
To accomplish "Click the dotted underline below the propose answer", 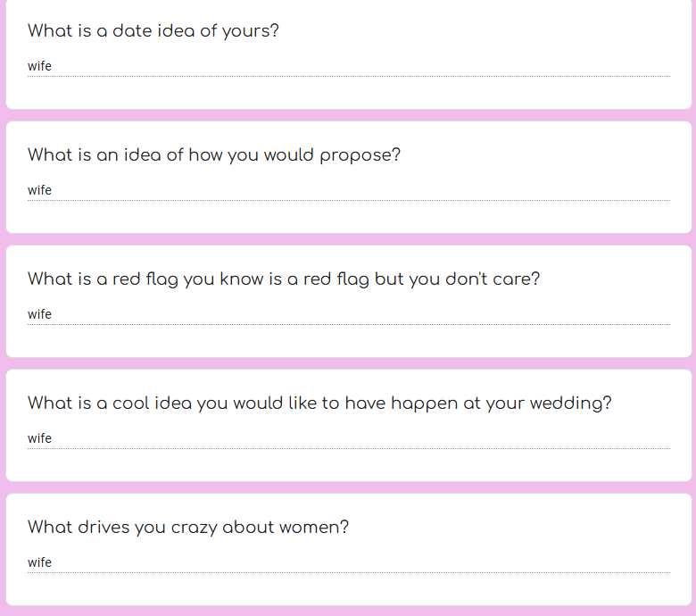I will click(x=348, y=200).
